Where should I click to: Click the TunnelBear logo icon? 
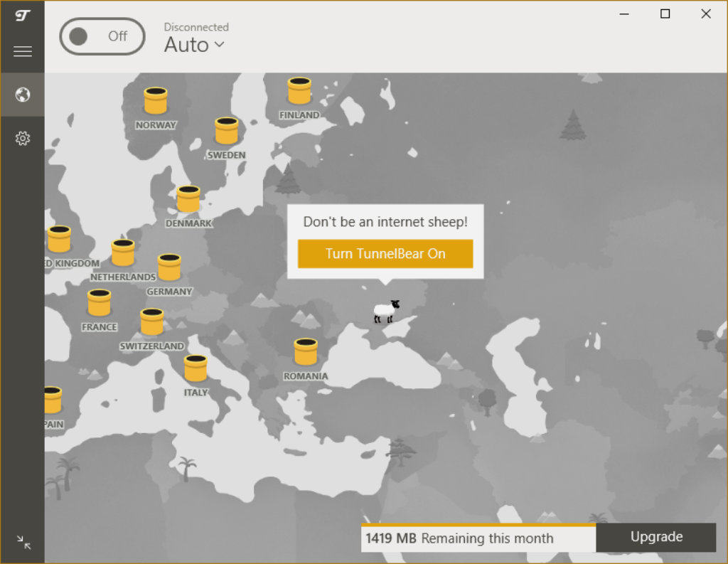click(x=22, y=15)
